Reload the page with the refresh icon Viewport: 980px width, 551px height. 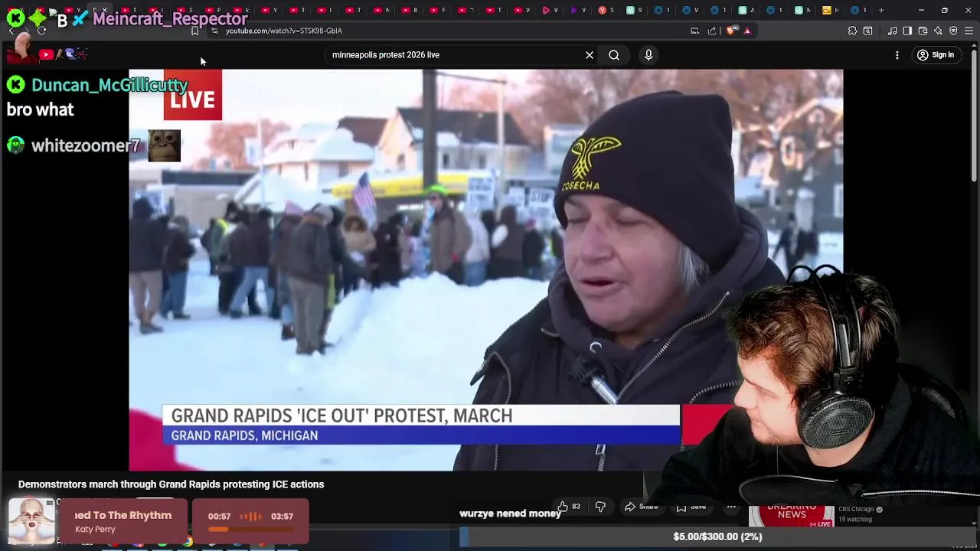point(41,31)
